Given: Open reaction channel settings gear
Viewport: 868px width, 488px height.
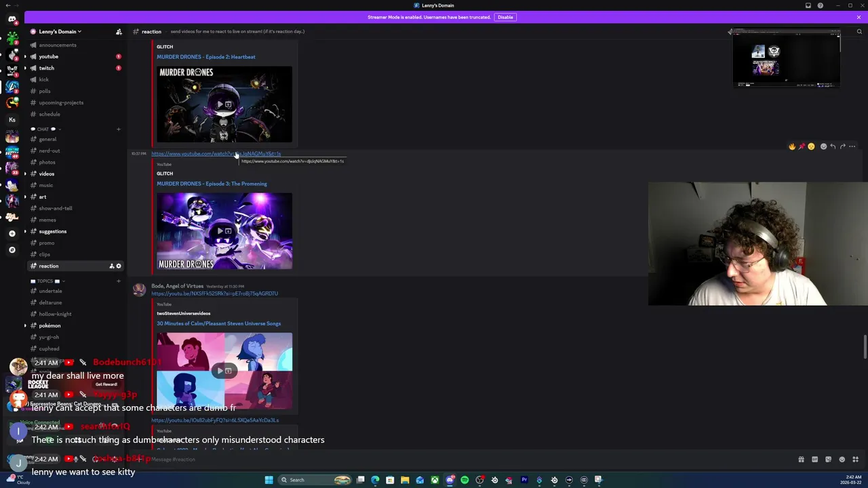Looking at the screenshot, I should (x=119, y=266).
